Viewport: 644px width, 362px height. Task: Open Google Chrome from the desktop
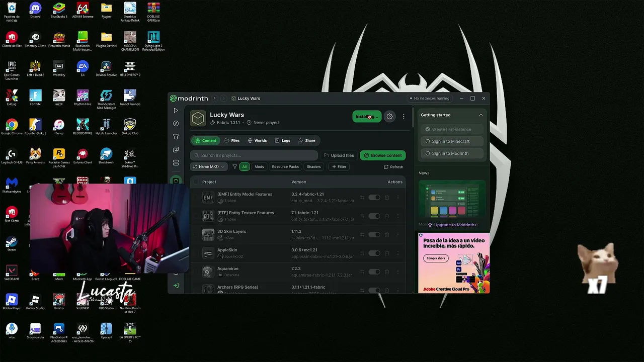(x=12, y=126)
